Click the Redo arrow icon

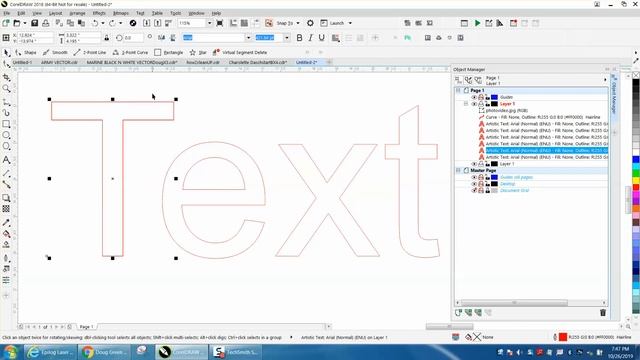tap(112, 23)
